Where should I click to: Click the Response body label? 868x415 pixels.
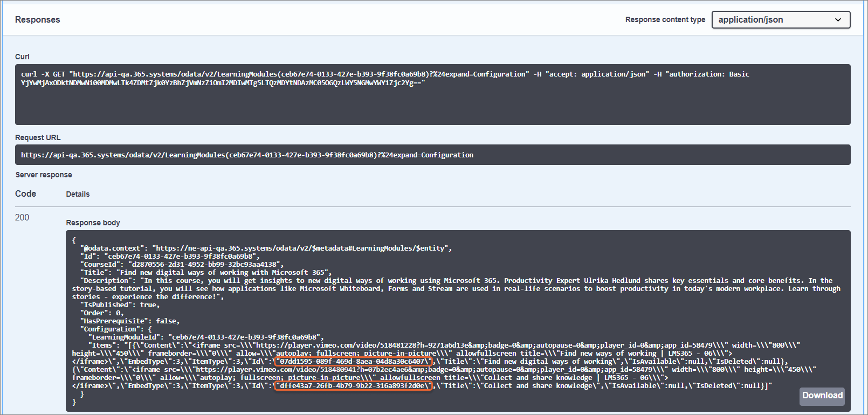[93, 223]
